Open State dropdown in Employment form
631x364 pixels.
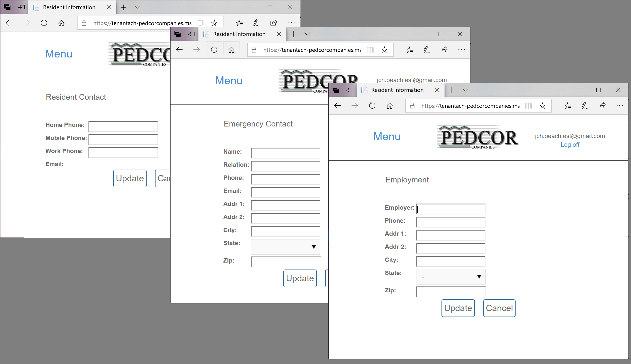pos(451,276)
